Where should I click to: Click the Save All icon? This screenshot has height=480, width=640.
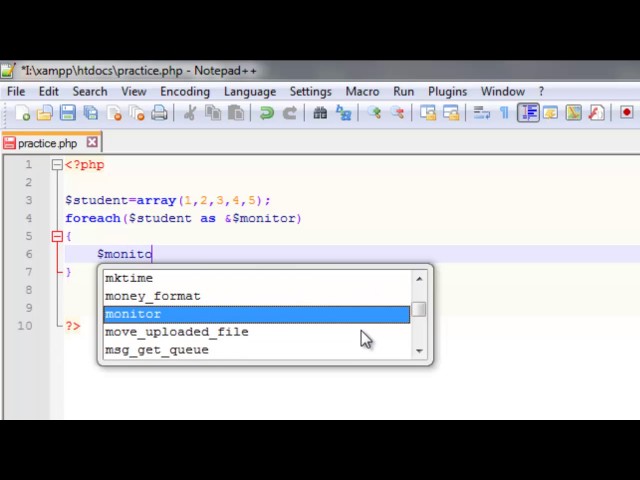(x=91, y=113)
